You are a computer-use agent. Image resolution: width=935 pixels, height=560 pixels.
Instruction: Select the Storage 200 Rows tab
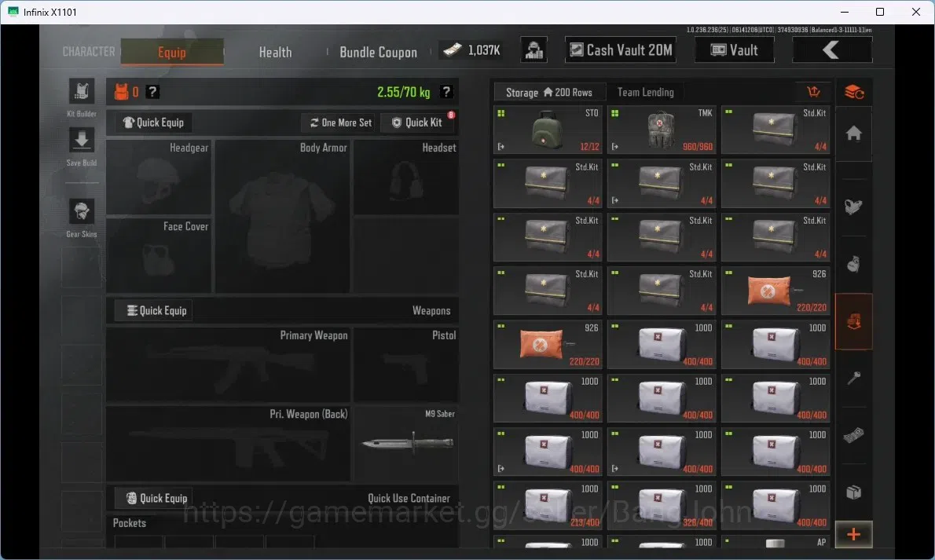[x=549, y=93]
